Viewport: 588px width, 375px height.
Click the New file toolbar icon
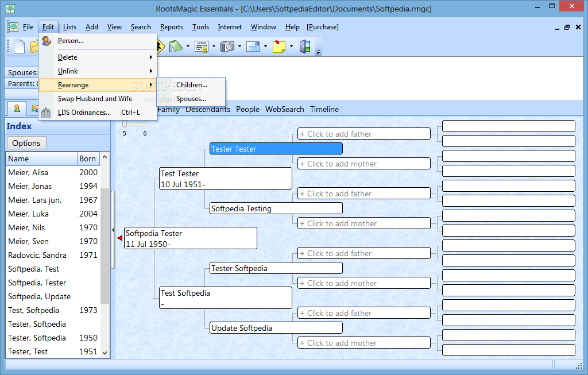click(19, 47)
